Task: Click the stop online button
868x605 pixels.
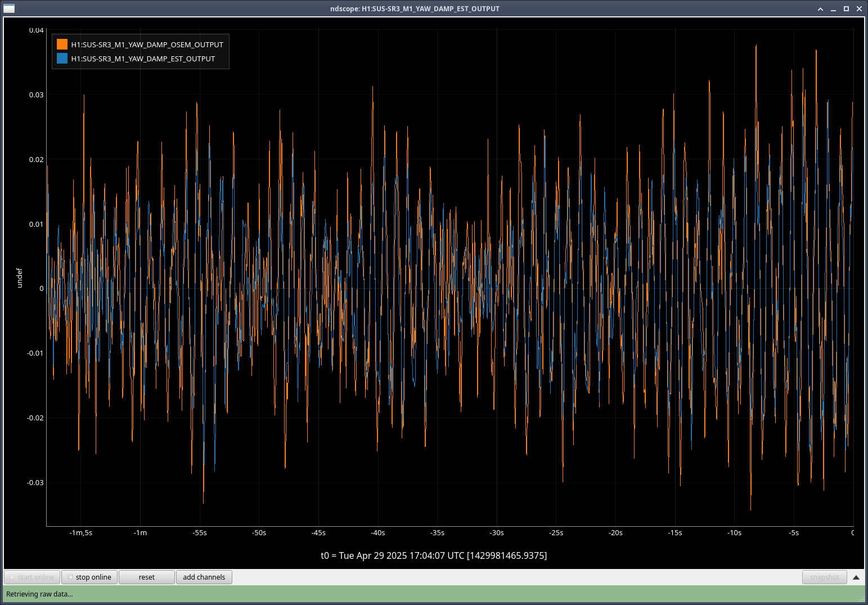Action: tap(89, 577)
